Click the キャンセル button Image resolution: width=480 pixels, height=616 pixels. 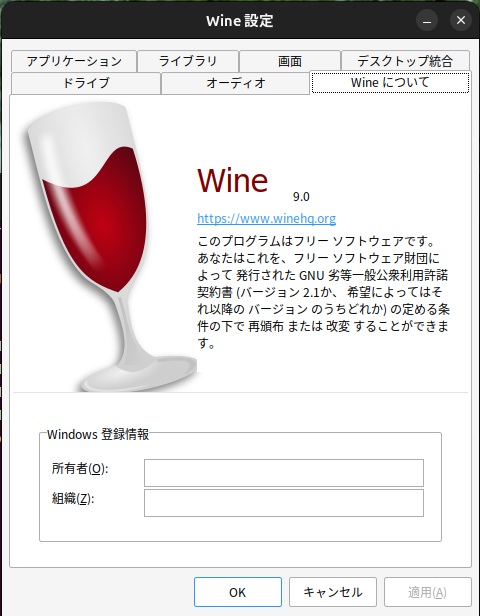tap(333, 592)
